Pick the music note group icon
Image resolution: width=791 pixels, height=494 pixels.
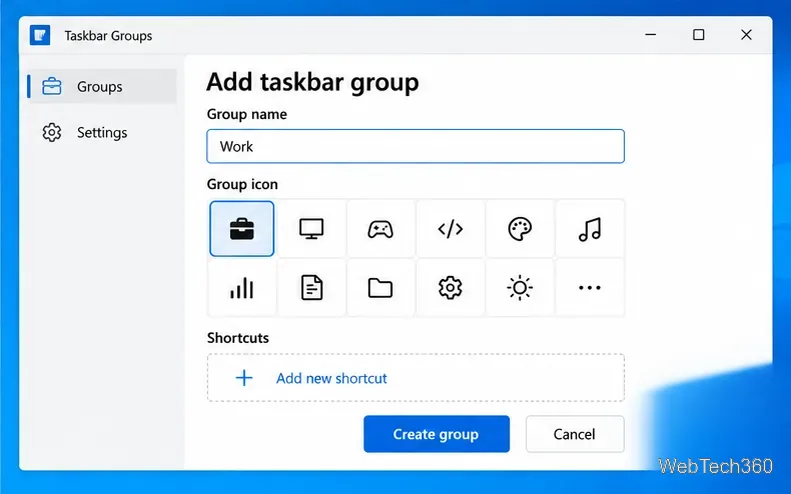point(589,229)
